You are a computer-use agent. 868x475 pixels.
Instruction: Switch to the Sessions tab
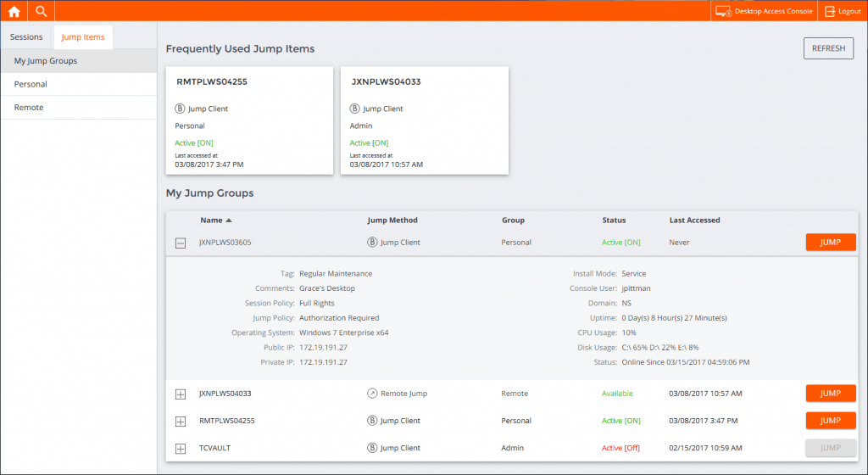point(26,37)
